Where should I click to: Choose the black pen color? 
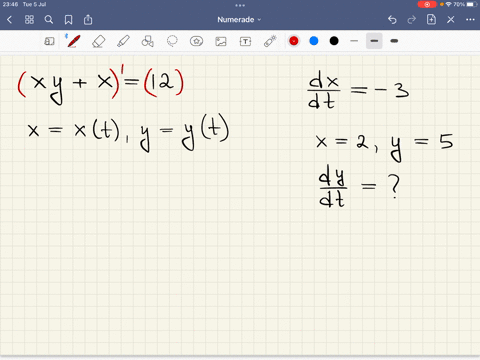(x=334, y=41)
